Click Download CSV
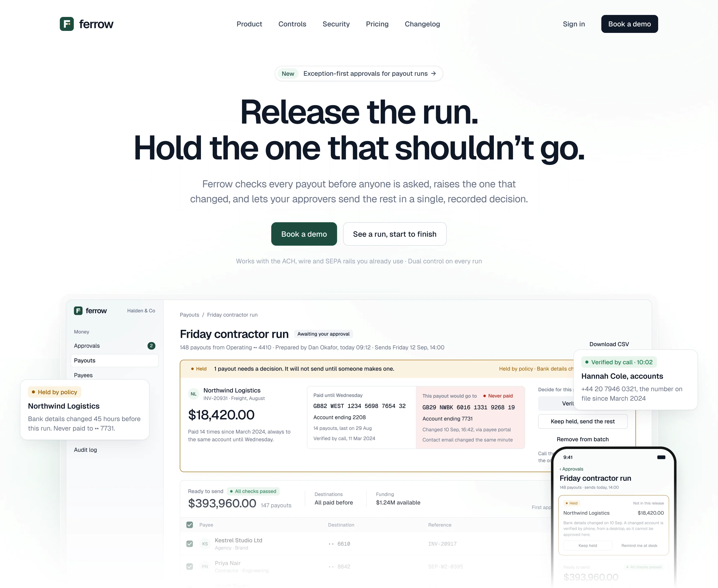 click(x=609, y=344)
